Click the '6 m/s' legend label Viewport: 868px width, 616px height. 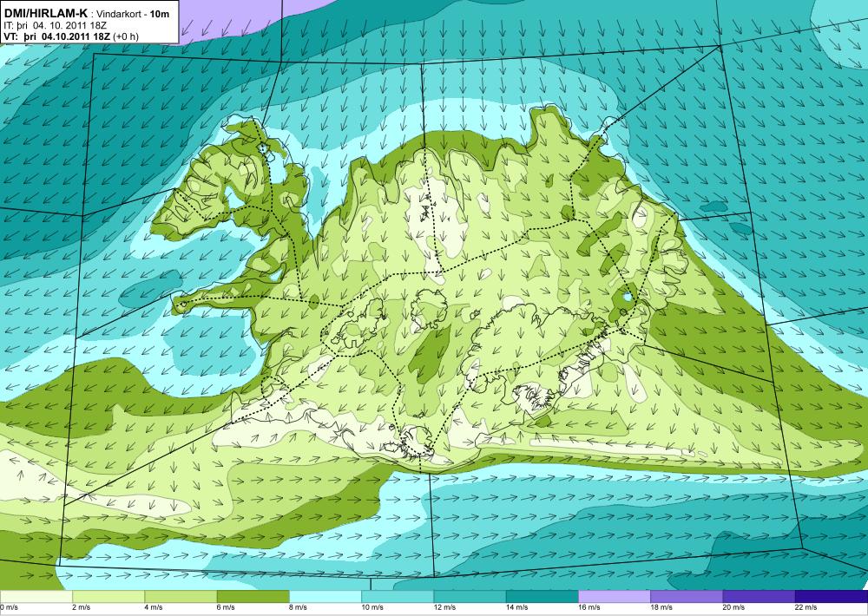click(x=226, y=607)
